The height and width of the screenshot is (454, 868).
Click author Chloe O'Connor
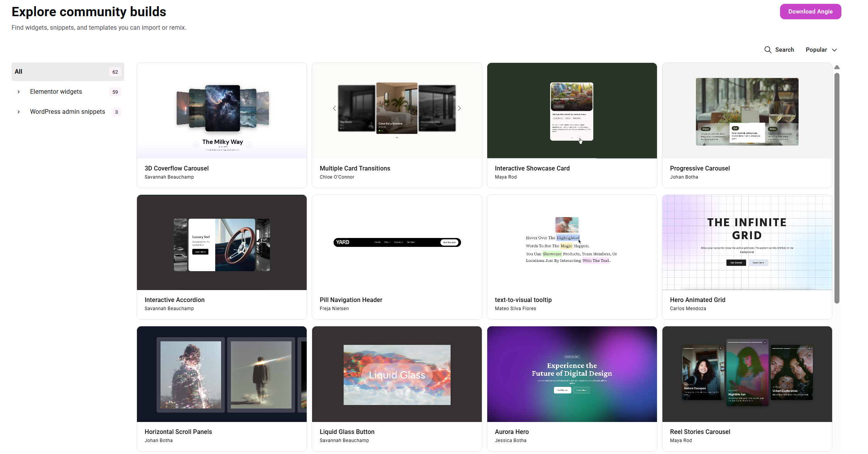pyautogui.click(x=337, y=177)
